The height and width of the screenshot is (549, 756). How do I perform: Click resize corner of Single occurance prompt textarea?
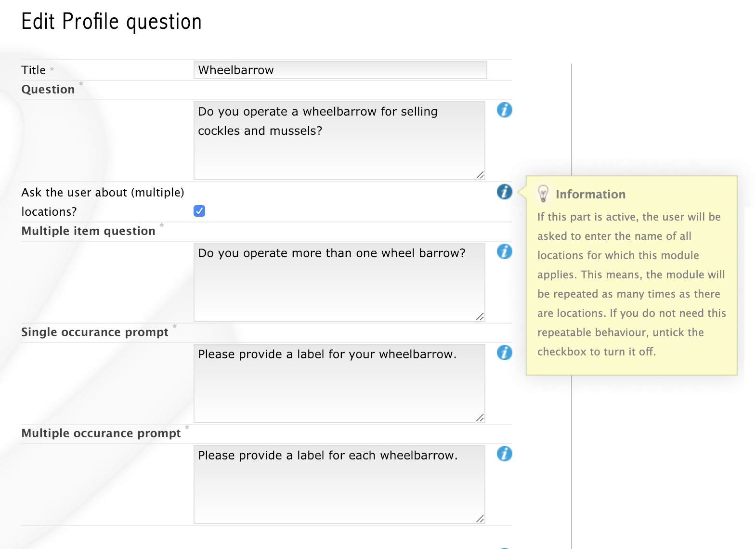(480, 418)
